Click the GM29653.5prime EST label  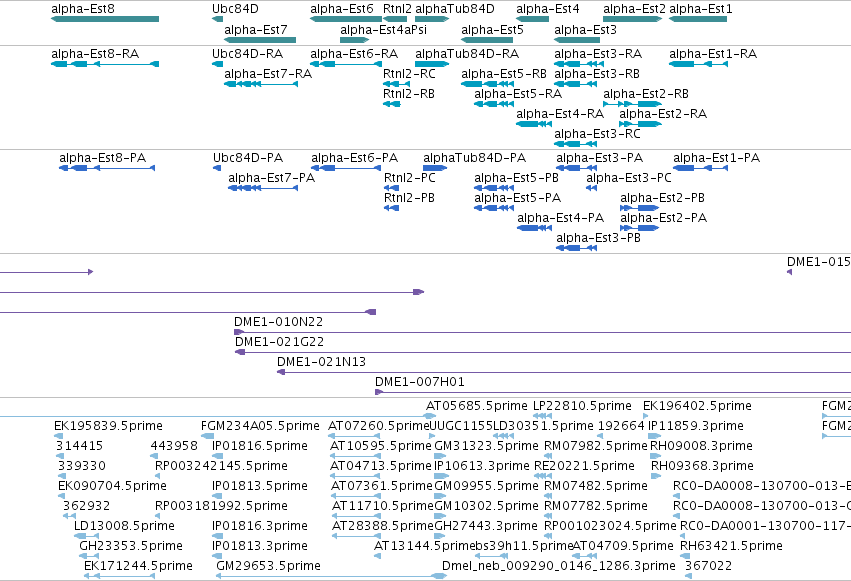[269, 566]
